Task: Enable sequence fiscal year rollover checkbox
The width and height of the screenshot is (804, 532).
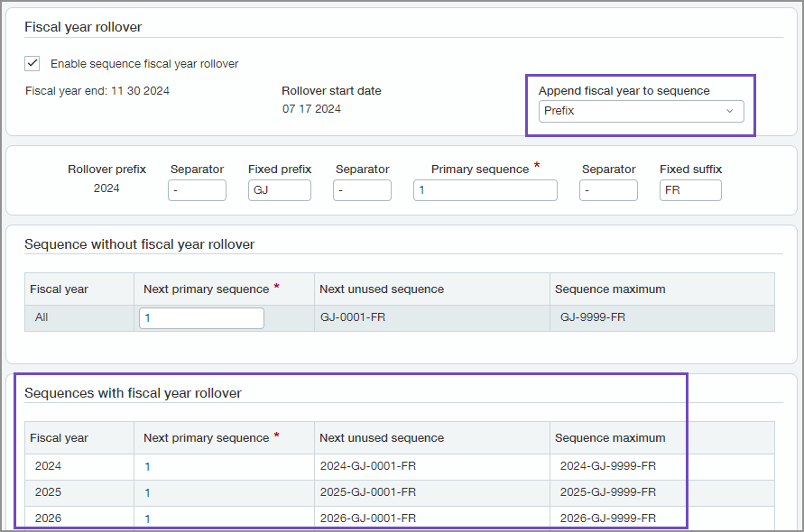Action: tap(33, 63)
